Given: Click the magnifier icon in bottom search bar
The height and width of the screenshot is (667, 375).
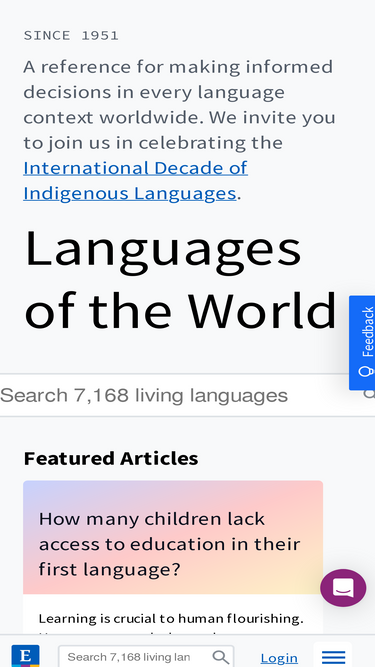Looking at the screenshot, I should [221, 657].
